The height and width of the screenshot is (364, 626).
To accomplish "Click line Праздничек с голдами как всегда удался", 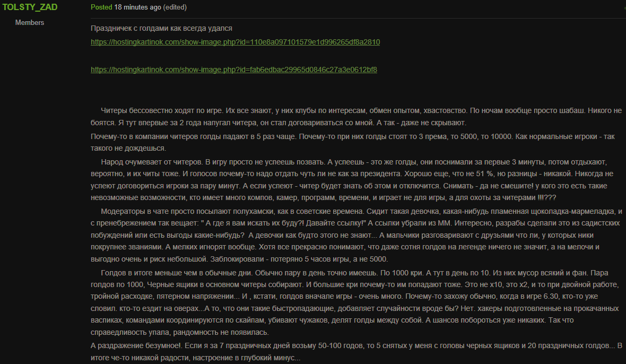I will pyautogui.click(x=161, y=28).
